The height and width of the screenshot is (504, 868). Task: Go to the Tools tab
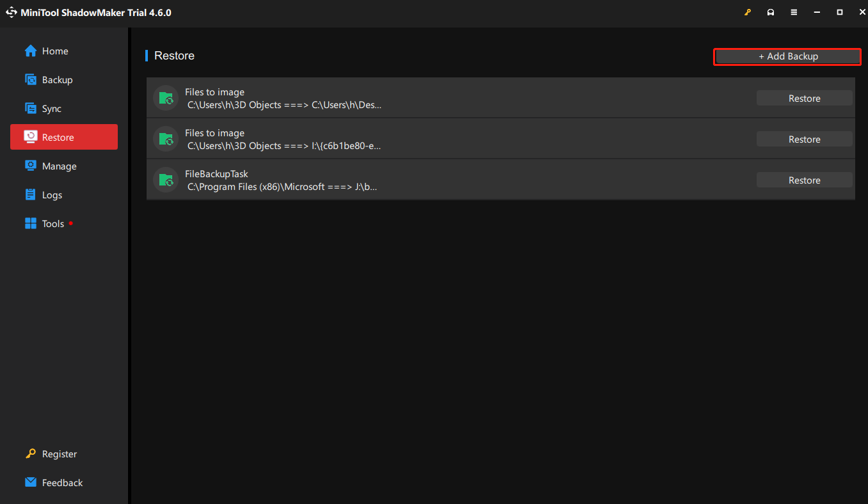tap(53, 224)
